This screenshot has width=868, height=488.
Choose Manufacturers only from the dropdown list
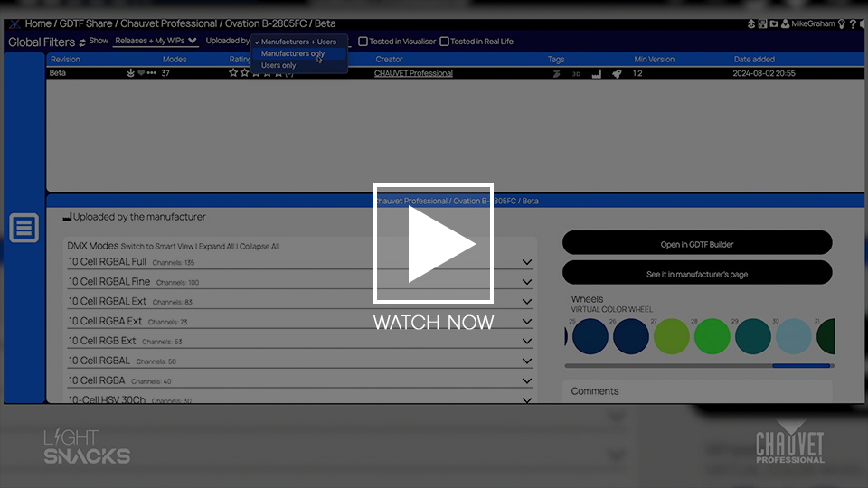pyautogui.click(x=292, y=53)
